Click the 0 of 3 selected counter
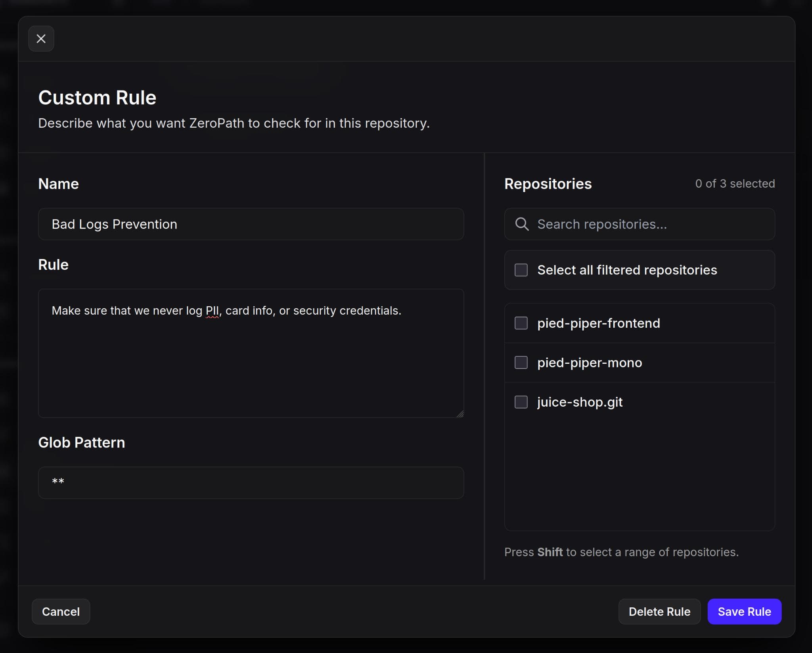 (735, 184)
